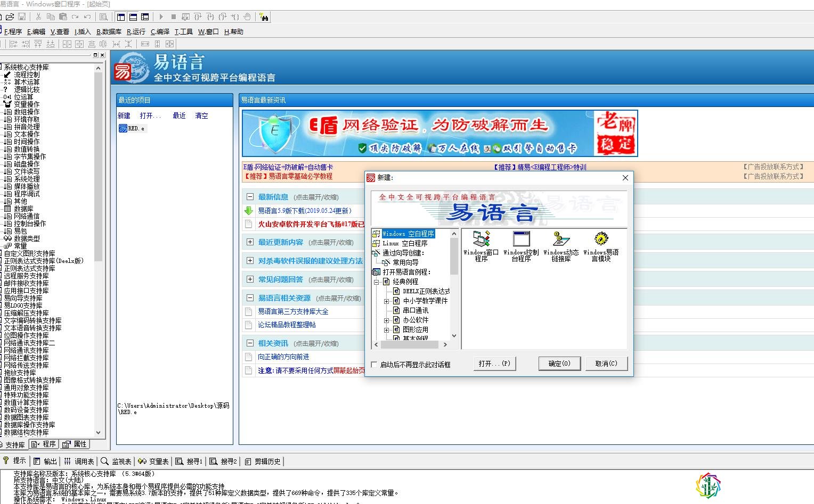This screenshot has width=814, height=504.
Task: Open the T.工具 menu
Action: click(x=184, y=32)
